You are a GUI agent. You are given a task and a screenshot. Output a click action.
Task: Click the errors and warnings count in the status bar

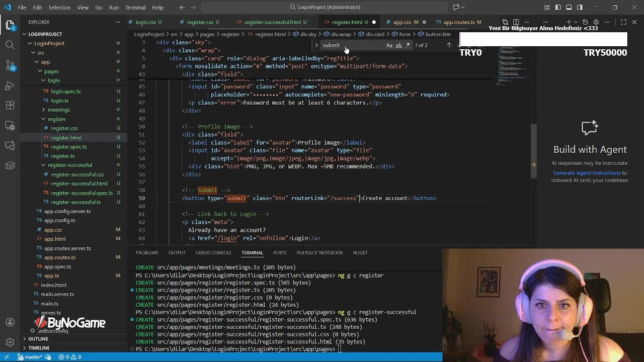click(x=70, y=357)
